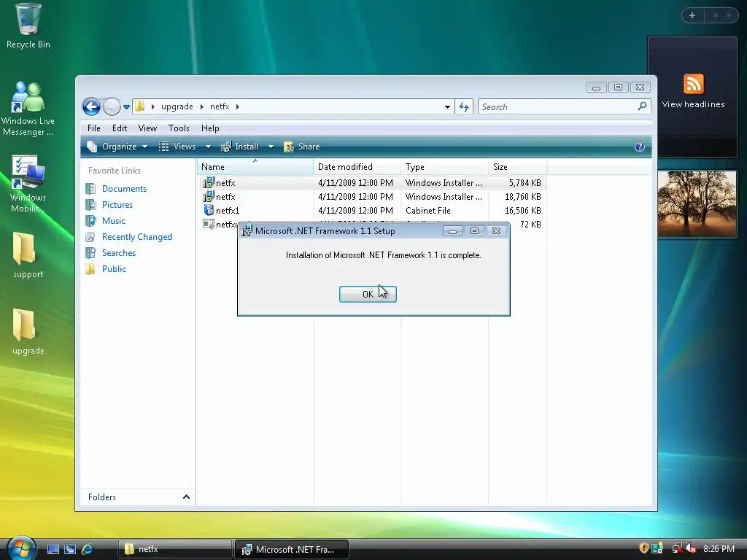Screen dimensions: 747x560
Task: Click the Explorer forward arrow button
Action: tap(112, 106)
